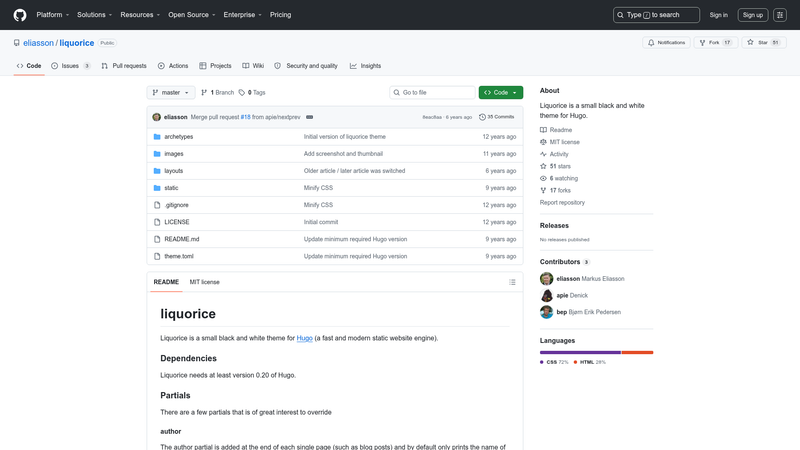Expand the Open Source menu
800x450 pixels.
coord(192,15)
